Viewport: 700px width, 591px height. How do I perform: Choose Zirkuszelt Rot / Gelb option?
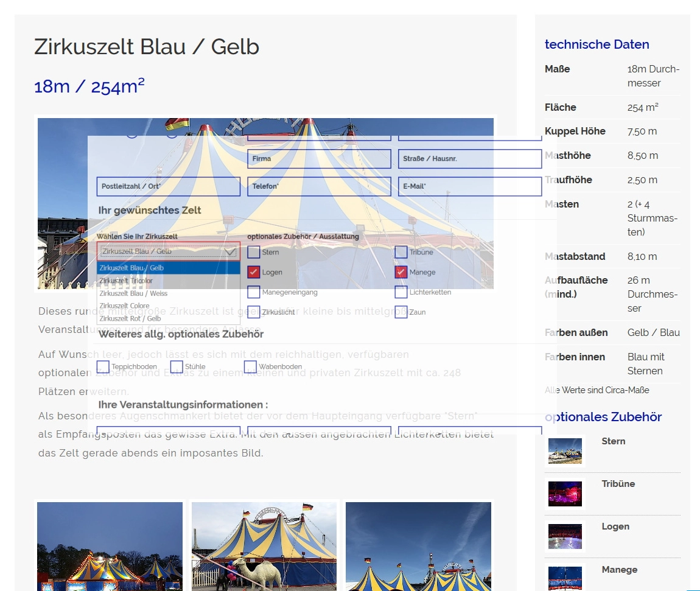coord(168,318)
